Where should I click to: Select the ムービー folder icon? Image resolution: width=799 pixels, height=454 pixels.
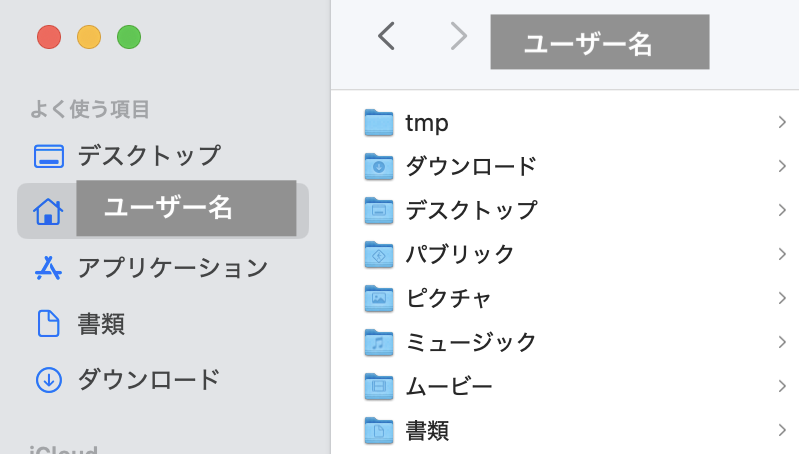(x=380, y=386)
